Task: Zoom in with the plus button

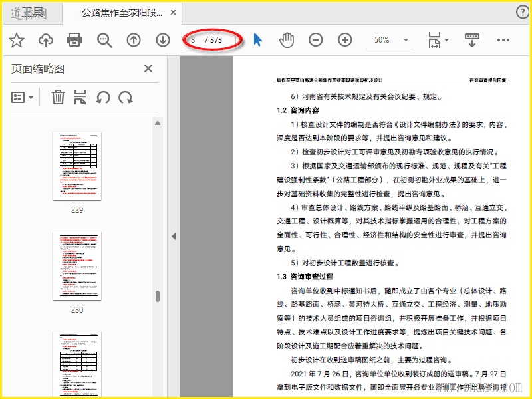Action: click(344, 40)
